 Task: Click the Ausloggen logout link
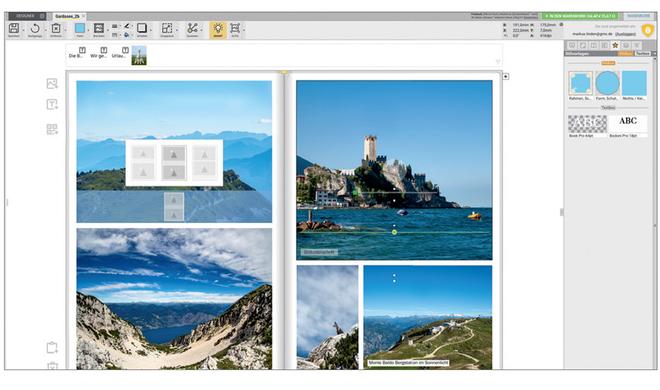click(x=625, y=34)
